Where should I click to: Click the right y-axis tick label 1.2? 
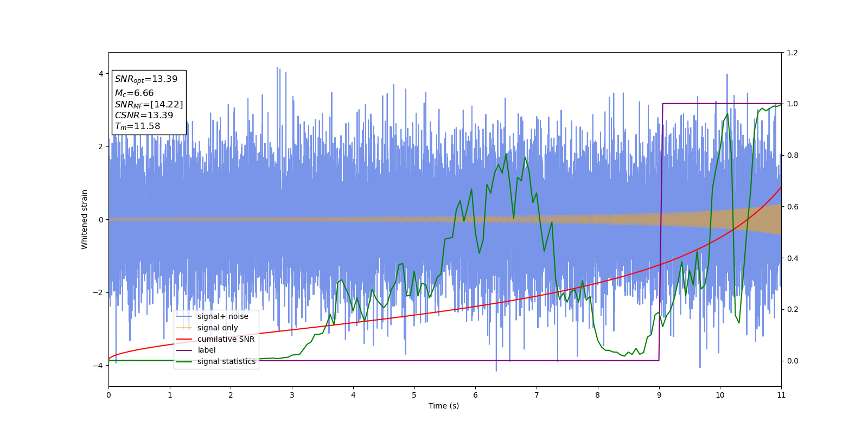[792, 53]
